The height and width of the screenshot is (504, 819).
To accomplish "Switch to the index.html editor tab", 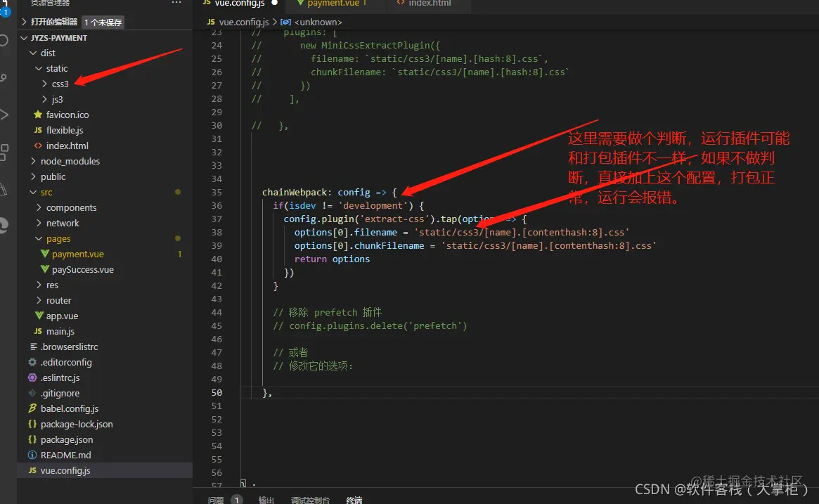I will point(428,4).
